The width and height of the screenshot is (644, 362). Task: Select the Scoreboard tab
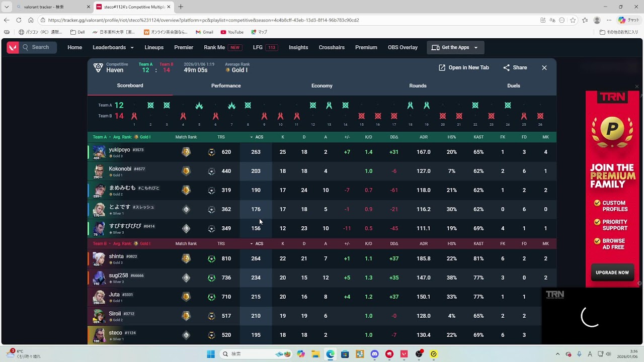[130, 85]
